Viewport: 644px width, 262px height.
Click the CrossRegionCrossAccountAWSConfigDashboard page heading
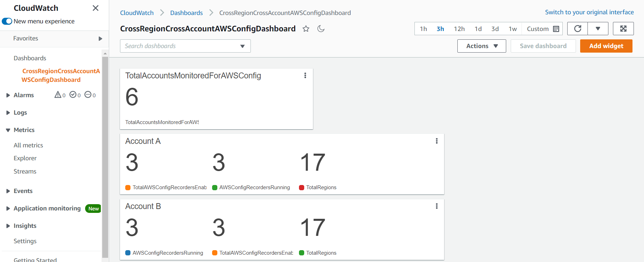[208, 29]
